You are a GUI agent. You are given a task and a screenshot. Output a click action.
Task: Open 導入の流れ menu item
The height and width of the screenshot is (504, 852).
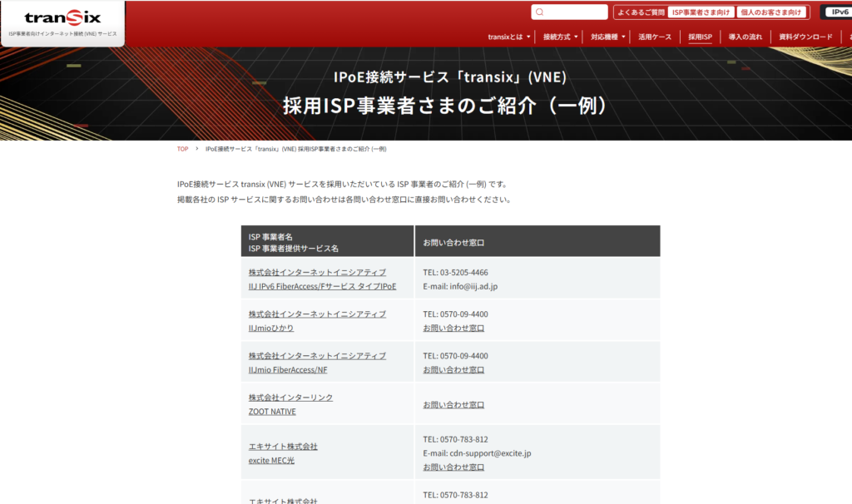pos(745,37)
